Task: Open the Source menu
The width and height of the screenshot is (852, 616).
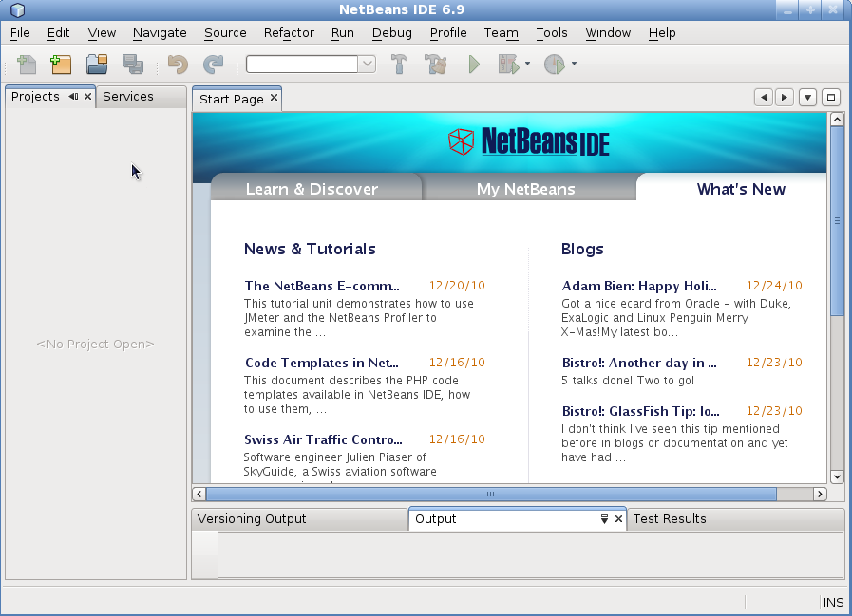Action: [x=225, y=33]
